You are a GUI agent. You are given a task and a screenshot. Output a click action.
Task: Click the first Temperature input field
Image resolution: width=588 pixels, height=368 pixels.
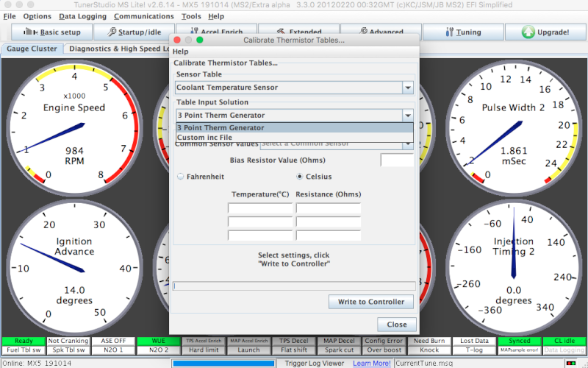point(260,208)
